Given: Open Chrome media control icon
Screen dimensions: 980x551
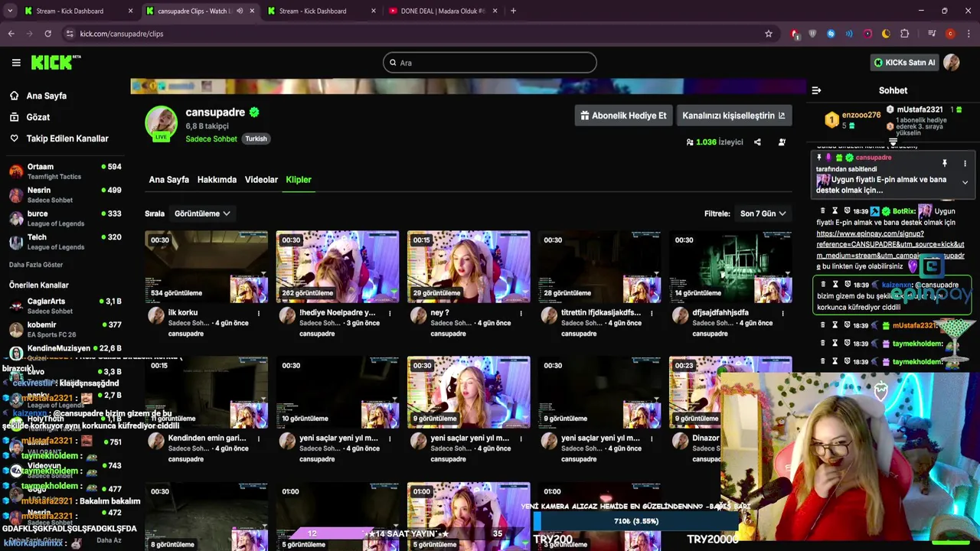Looking at the screenshot, I should 932,34.
